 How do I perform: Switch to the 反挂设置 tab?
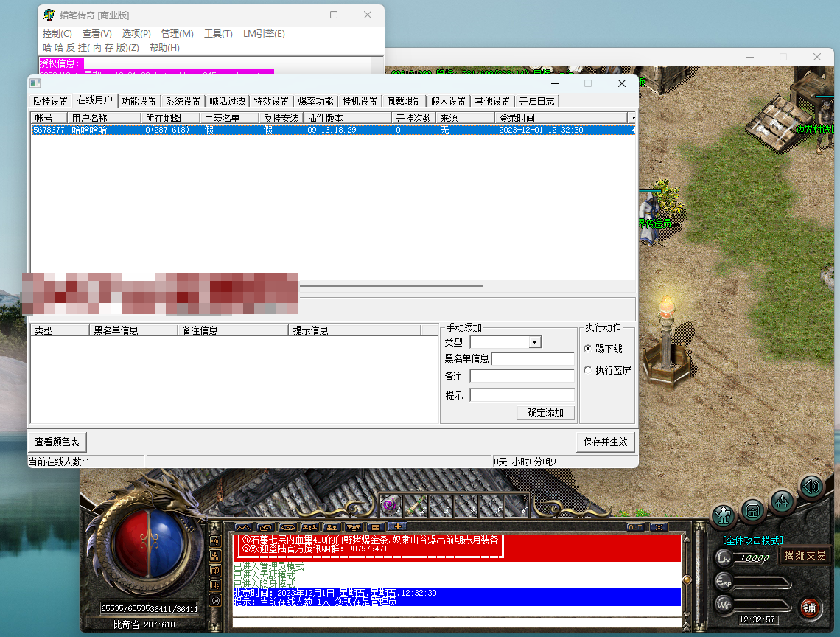pyautogui.click(x=50, y=101)
